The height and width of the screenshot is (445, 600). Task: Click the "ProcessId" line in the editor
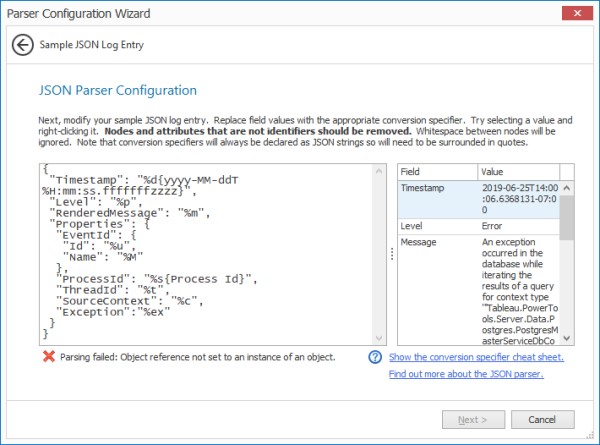tap(157, 279)
